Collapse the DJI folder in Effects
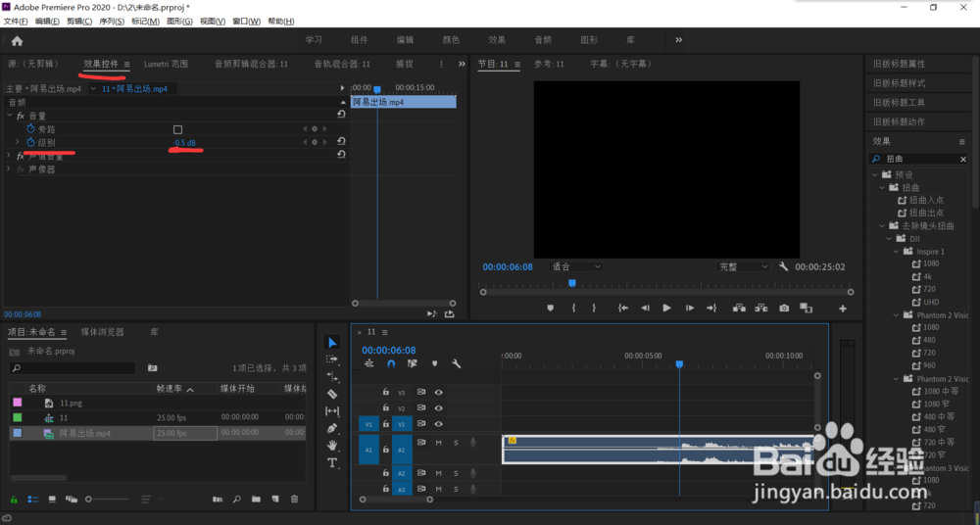Viewport: 980px width, 525px height. coord(890,239)
